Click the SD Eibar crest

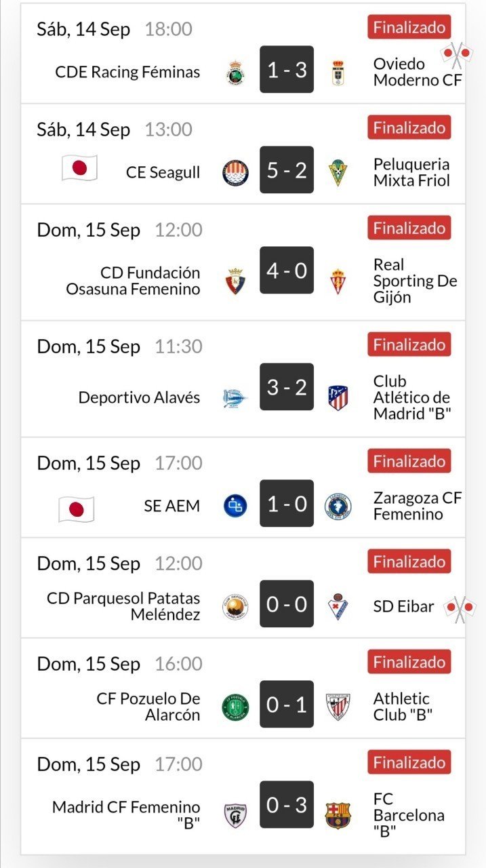point(338,606)
